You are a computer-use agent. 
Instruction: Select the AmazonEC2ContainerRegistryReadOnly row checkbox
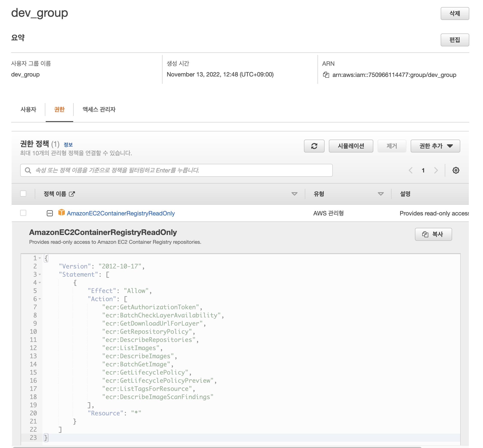pyautogui.click(x=23, y=213)
